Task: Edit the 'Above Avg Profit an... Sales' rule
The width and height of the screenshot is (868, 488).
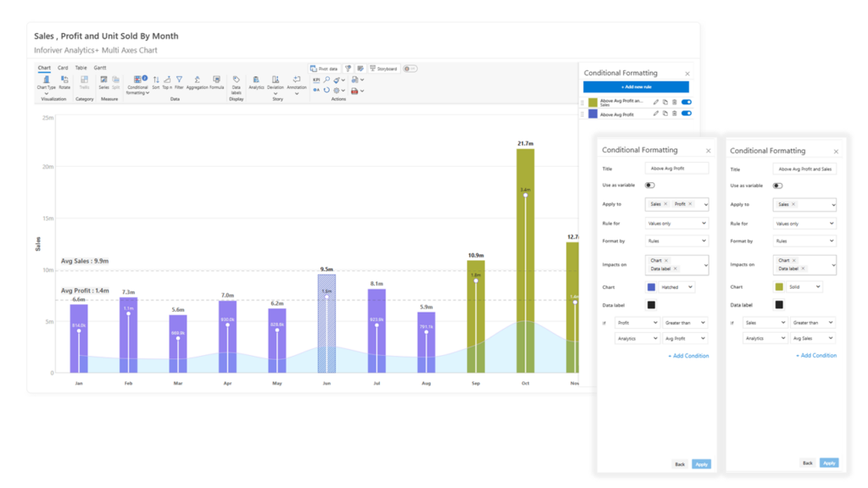Action: pos(656,103)
